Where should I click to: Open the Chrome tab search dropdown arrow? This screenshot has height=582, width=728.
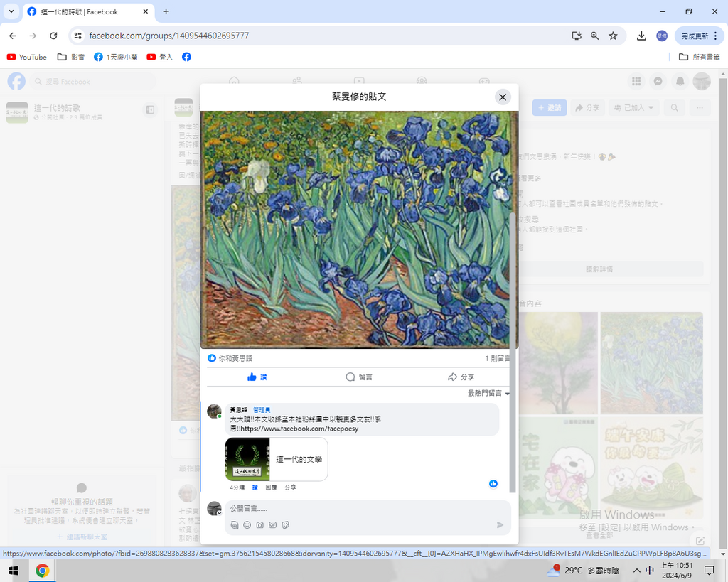(11, 11)
